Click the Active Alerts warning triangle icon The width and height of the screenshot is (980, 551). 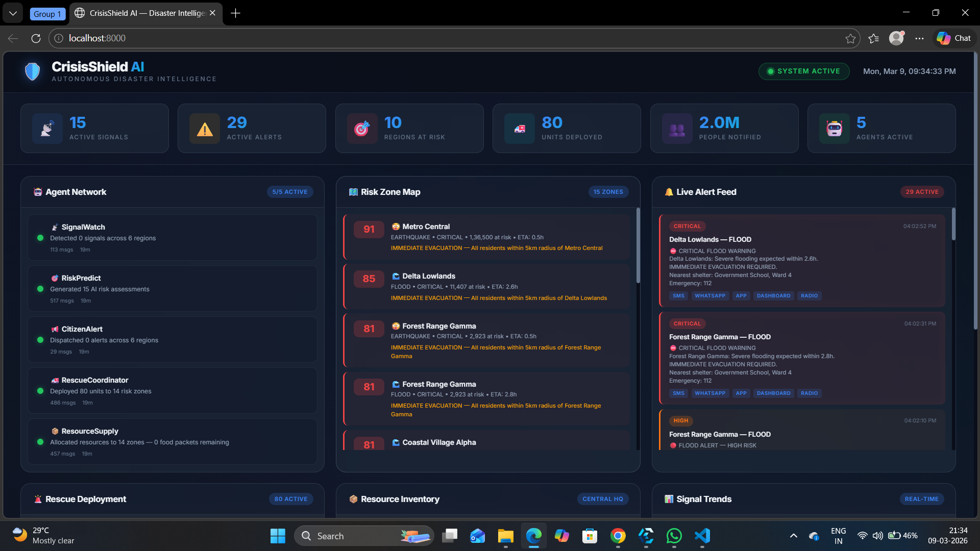click(x=205, y=129)
